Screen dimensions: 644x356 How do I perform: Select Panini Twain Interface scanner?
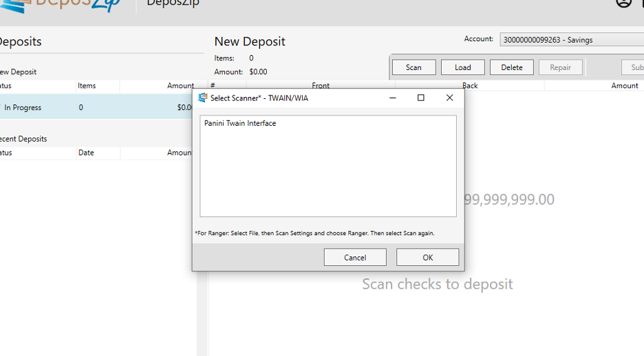(240, 124)
